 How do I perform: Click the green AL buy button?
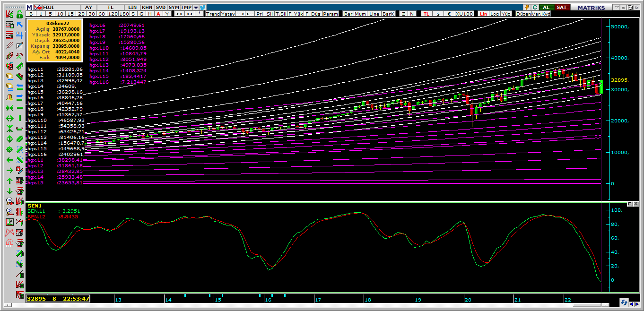(546, 8)
